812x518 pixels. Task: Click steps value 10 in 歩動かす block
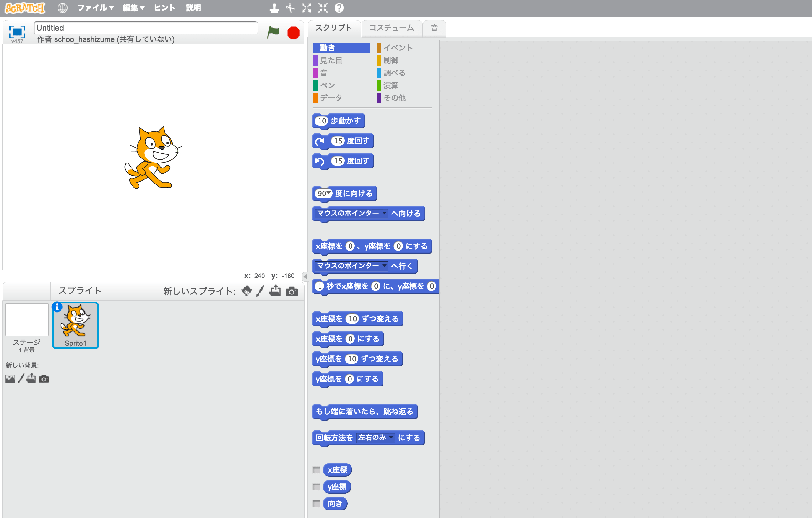(x=322, y=121)
